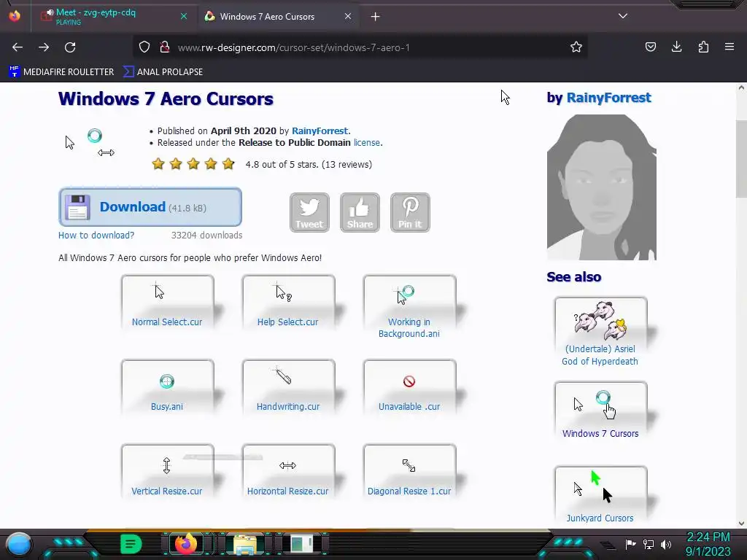Expand the list all tabs chevron
The width and height of the screenshot is (747, 560).
(623, 16)
